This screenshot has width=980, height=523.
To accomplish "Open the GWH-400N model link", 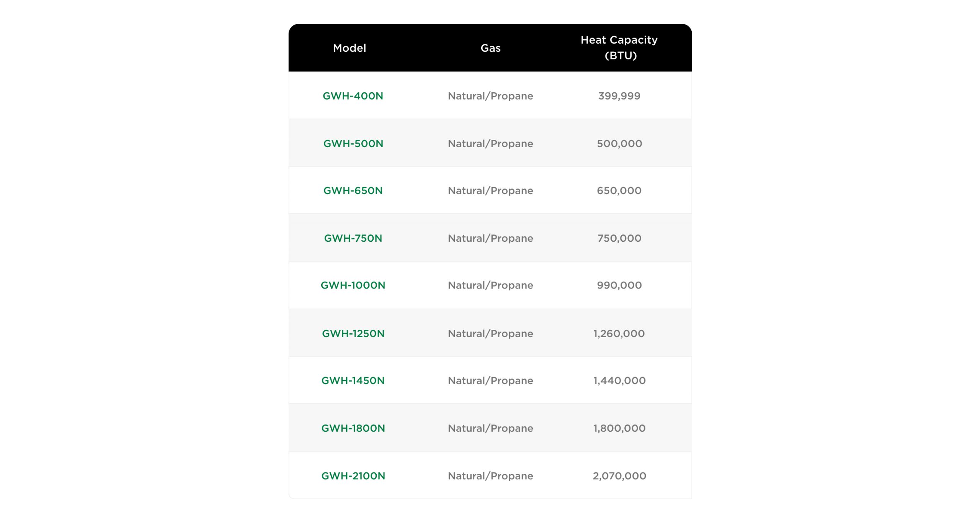I will (353, 96).
